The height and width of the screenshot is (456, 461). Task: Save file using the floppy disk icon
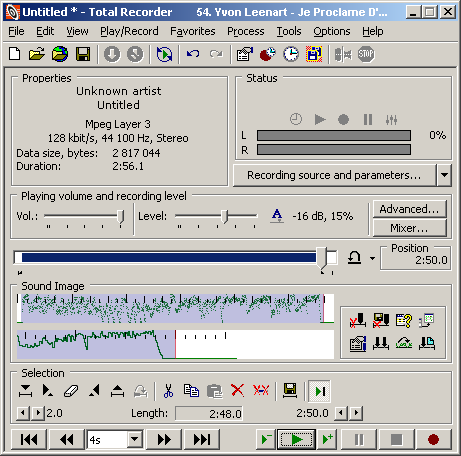pyautogui.click(x=83, y=54)
